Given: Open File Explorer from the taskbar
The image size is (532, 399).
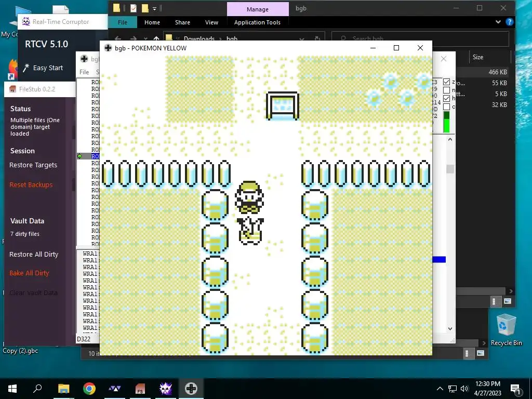Looking at the screenshot, I should coord(63,389).
